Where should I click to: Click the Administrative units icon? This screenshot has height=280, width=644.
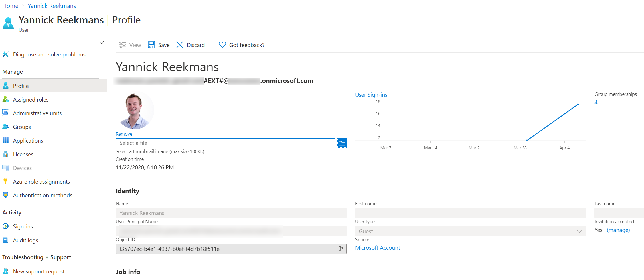(5, 113)
